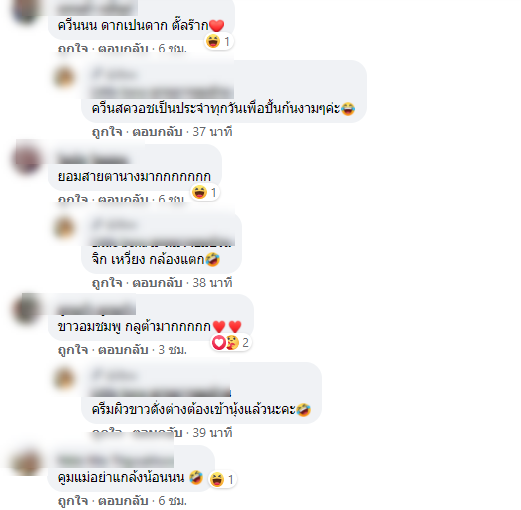Open haha reaction on ยอมสายตานาง comment

click(x=205, y=192)
